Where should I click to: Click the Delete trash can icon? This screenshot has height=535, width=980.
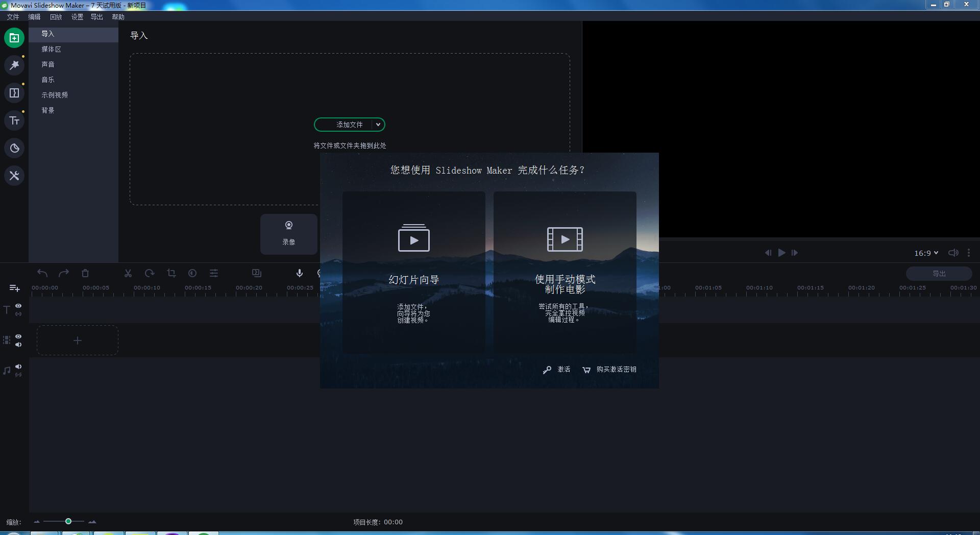tap(85, 273)
